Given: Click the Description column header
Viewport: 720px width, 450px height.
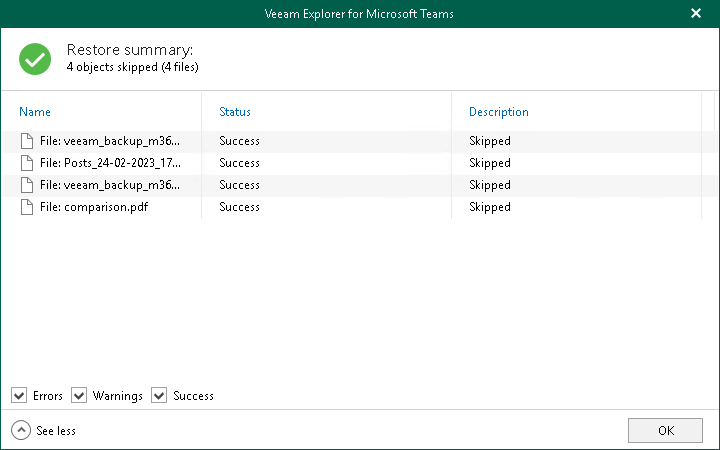Looking at the screenshot, I should [498, 112].
